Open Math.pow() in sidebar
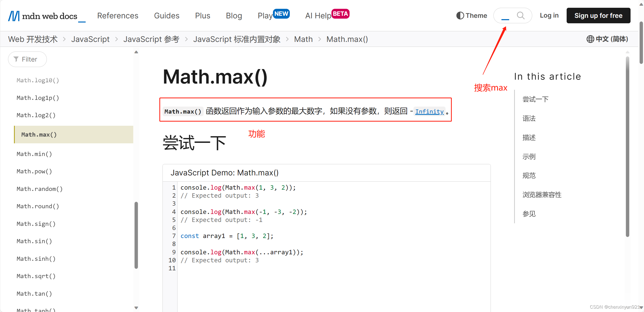 pos(34,171)
